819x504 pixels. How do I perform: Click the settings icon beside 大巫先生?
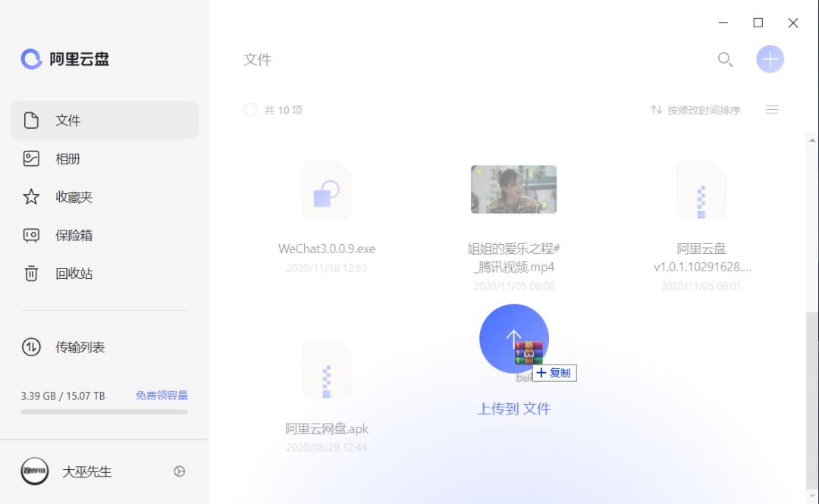click(x=179, y=471)
